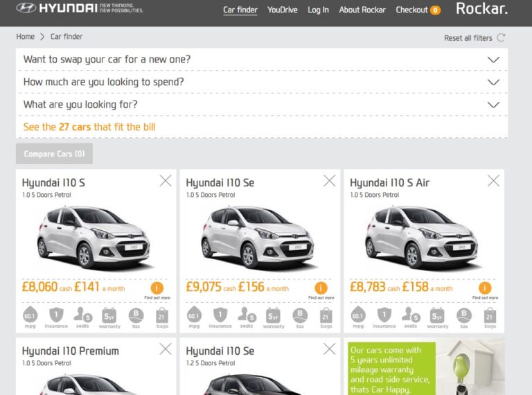The width and height of the screenshot is (532, 395).
Task: Expand 'Want to swap your car' section
Action: [x=262, y=60]
